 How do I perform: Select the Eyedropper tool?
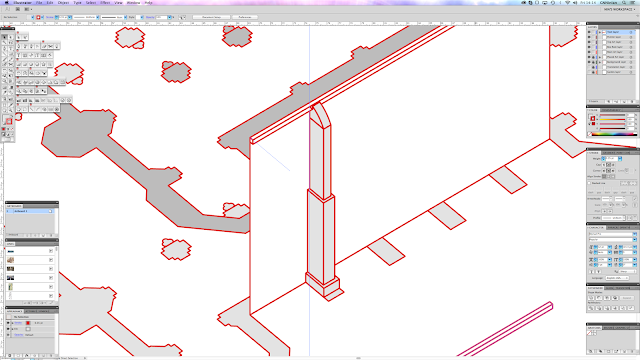pyautogui.click(x=4, y=93)
